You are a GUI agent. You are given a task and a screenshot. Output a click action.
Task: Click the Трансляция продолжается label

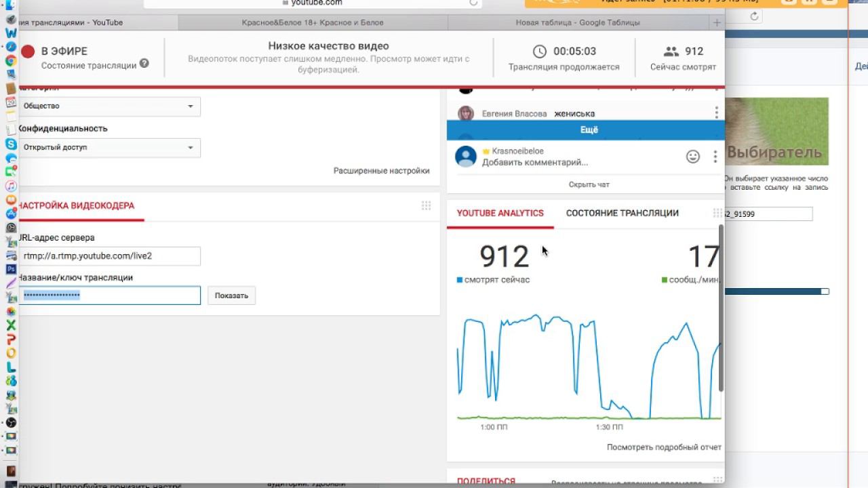[x=564, y=67]
